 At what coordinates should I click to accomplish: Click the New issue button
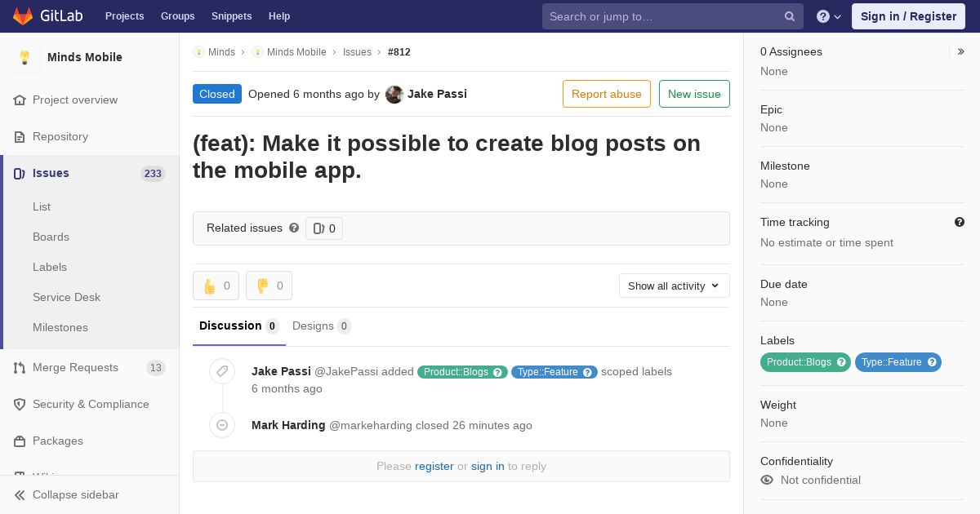(x=694, y=94)
